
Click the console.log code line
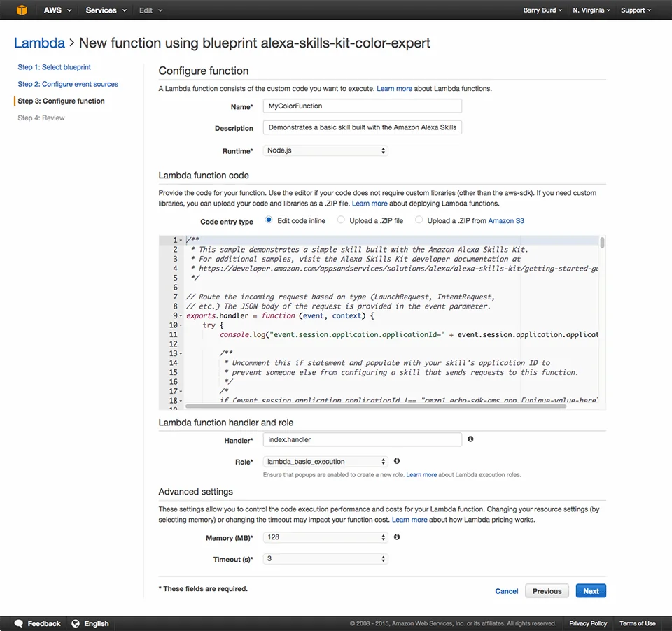(409, 334)
